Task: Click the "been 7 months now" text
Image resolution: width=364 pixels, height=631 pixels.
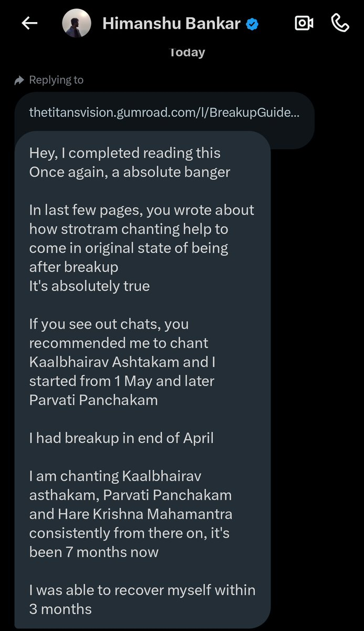Action: (93, 552)
